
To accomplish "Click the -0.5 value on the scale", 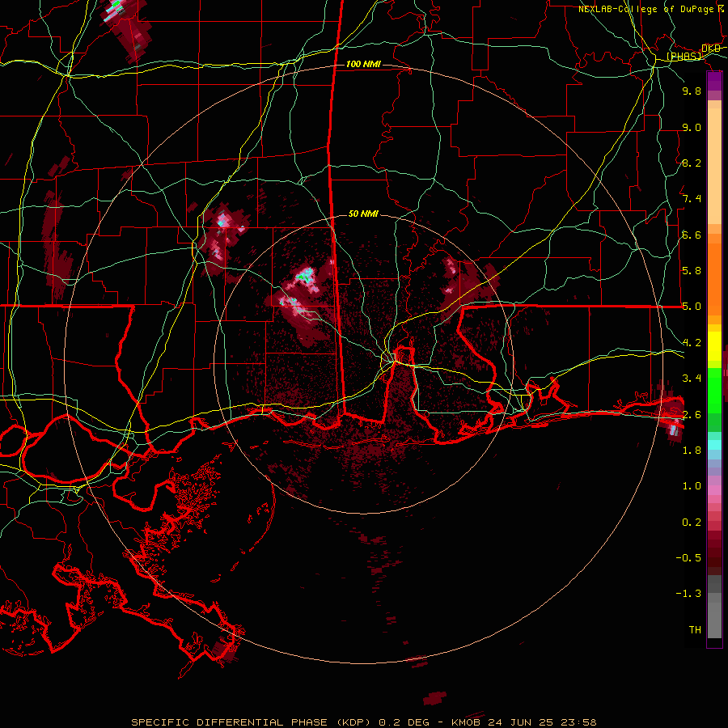I will click(x=688, y=558).
